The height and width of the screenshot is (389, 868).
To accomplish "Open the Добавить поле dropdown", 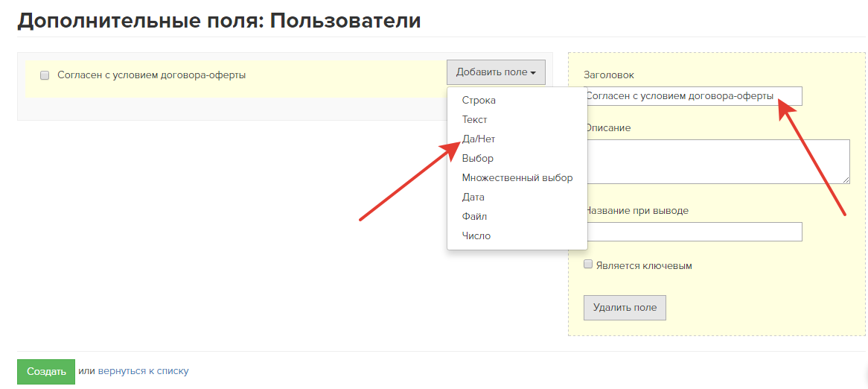I will tap(496, 72).
